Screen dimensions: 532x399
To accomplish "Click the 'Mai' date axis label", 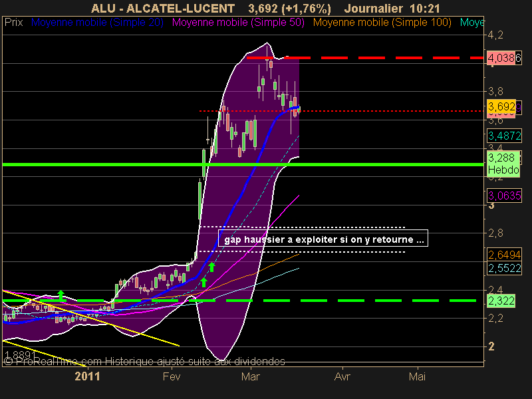I will 417,376.
